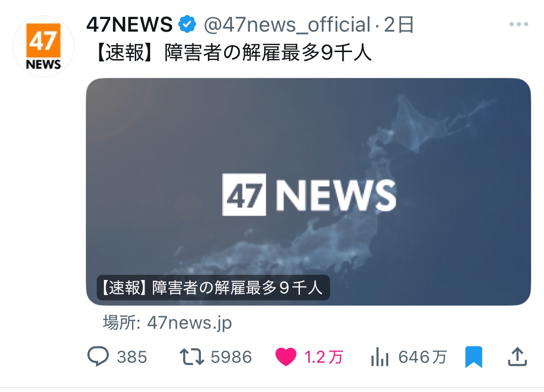Image resolution: width=544 pixels, height=392 pixels.
Task: Click the share upload icon
Action: pyautogui.click(x=517, y=357)
